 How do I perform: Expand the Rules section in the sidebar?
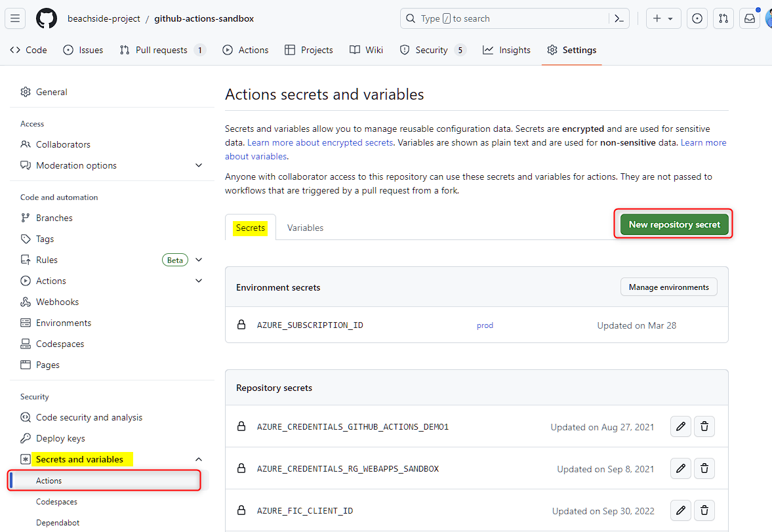[199, 260]
